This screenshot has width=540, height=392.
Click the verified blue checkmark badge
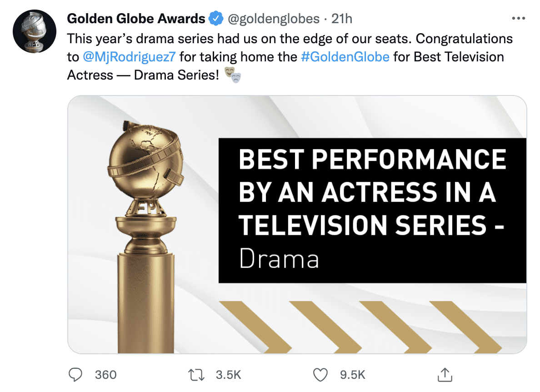215,18
